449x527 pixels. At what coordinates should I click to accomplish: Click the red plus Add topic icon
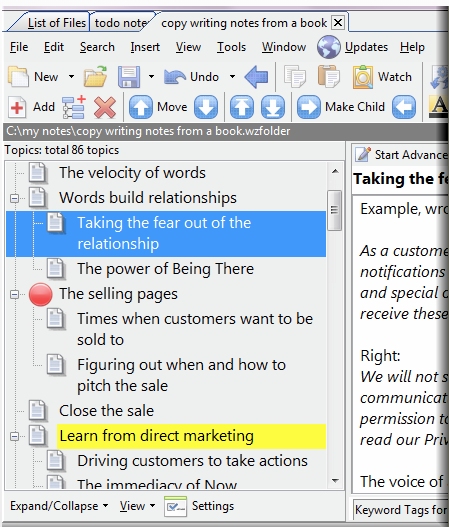[x=17, y=107]
